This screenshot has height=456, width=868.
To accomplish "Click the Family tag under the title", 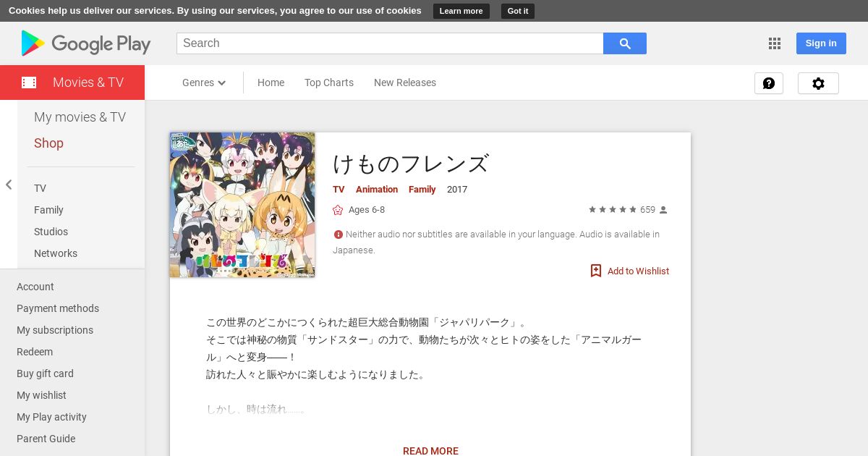I will [422, 190].
